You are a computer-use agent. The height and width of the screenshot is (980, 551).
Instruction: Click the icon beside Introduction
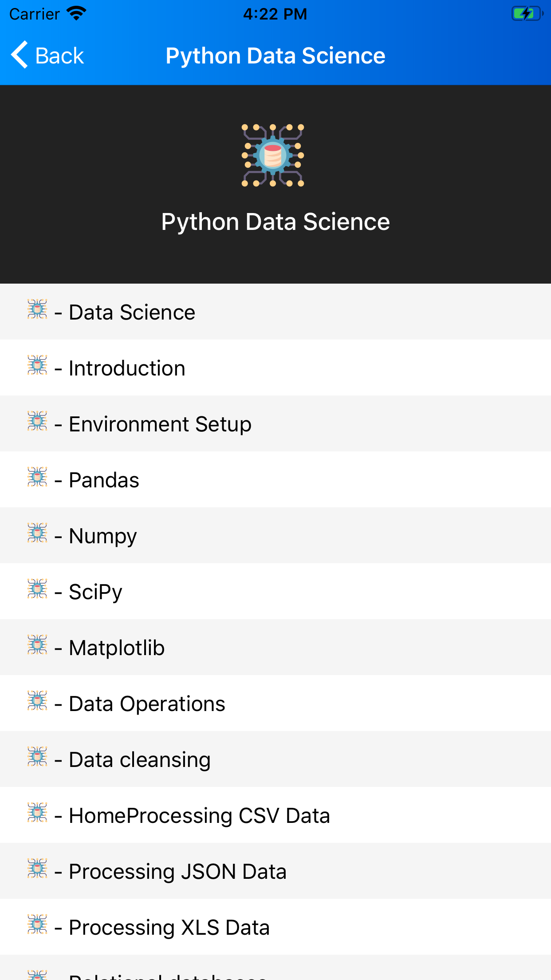pyautogui.click(x=37, y=365)
